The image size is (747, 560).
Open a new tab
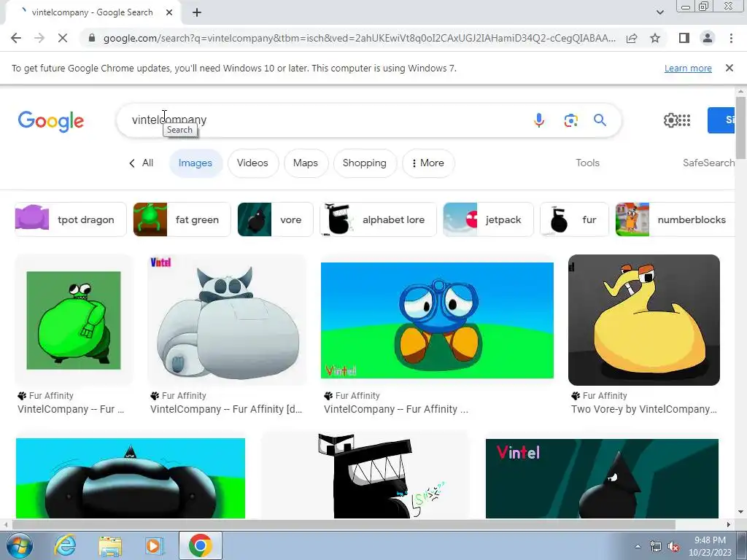pyautogui.click(x=197, y=13)
